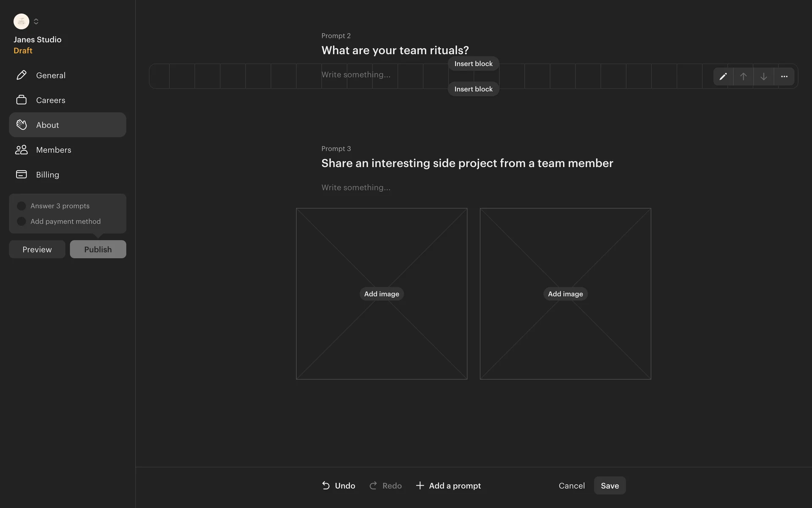This screenshot has height=508, width=812.
Task: Navigate to Billing in sidebar
Action: [x=47, y=175]
